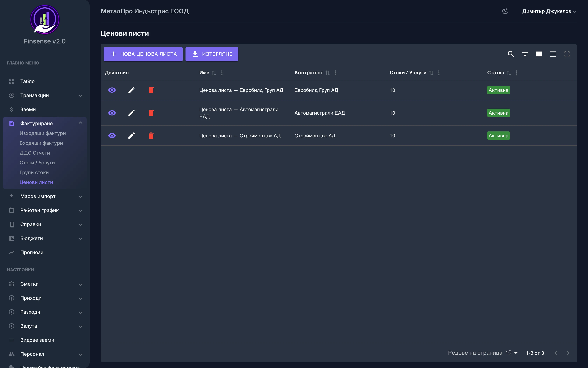
Task: Open the table search icon
Action: click(511, 54)
